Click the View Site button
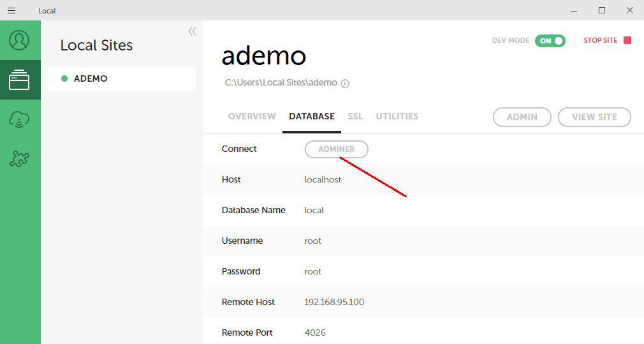The height and width of the screenshot is (344, 644). 594,117
